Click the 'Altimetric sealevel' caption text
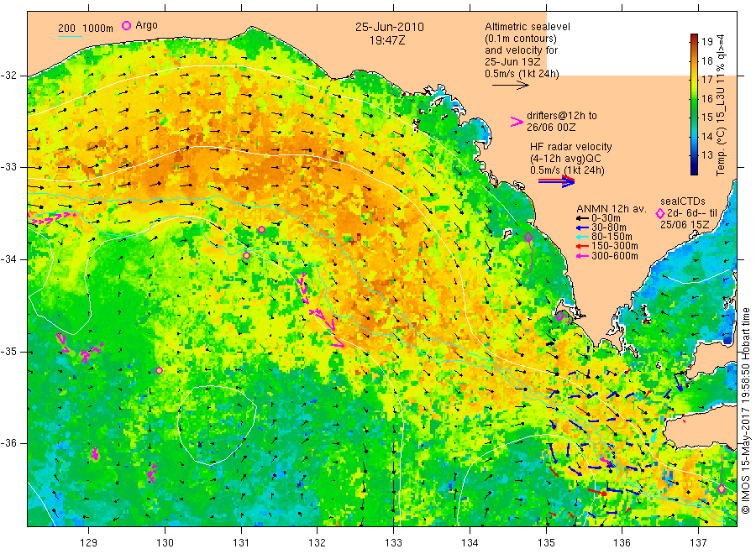 tap(528, 27)
